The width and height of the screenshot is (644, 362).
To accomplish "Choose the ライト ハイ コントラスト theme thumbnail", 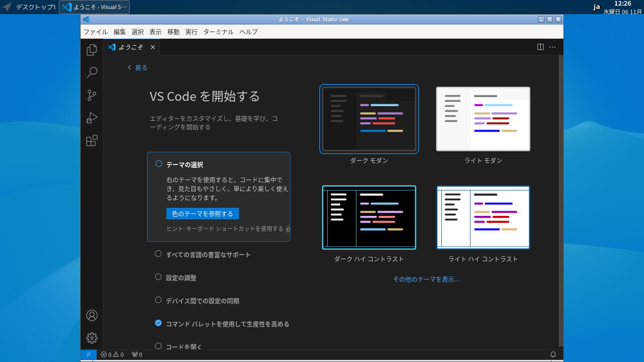I will coord(483,217).
